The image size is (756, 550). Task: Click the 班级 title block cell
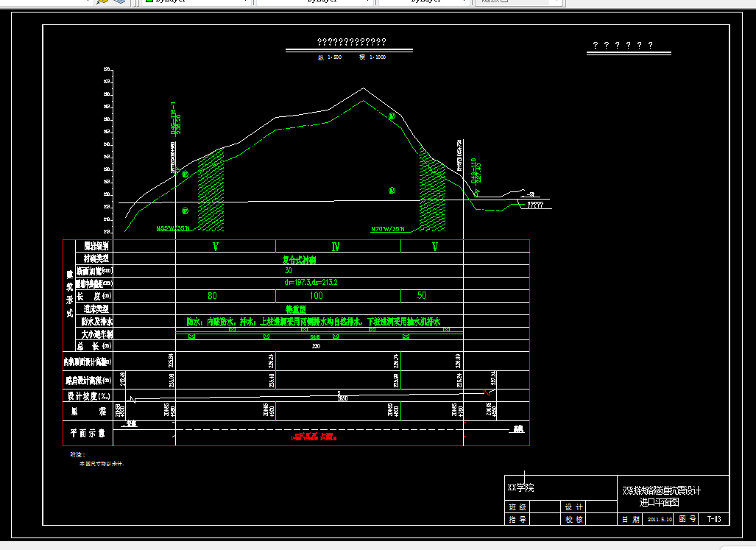pyautogui.click(x=517, y=507)
